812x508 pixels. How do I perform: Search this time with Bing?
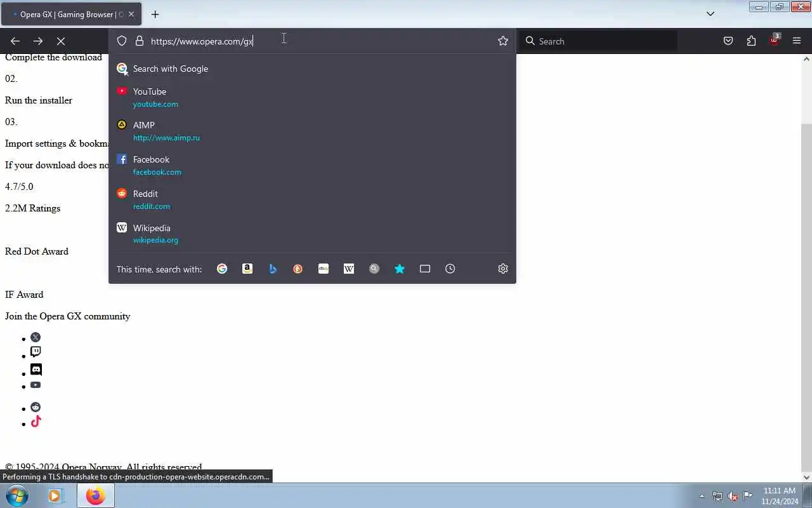coord(273,269)
